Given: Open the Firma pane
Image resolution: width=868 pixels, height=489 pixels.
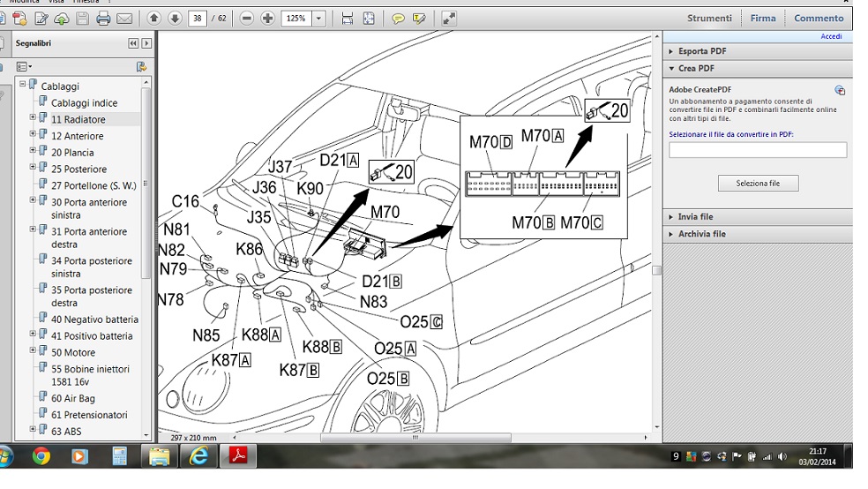Looking at the screenshot, I should coord(763,19).
